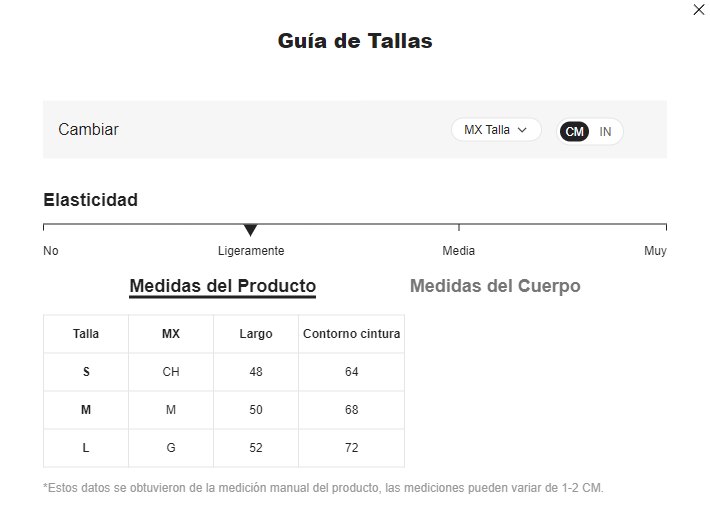The image size is (710, 529).
Task: Close the size guide dialog
Action: [699, 10]
